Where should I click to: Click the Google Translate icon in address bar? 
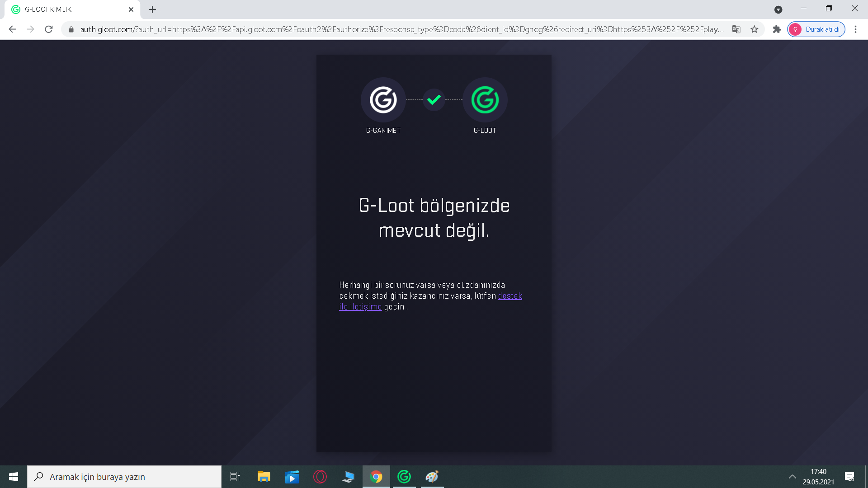(736, 29)
